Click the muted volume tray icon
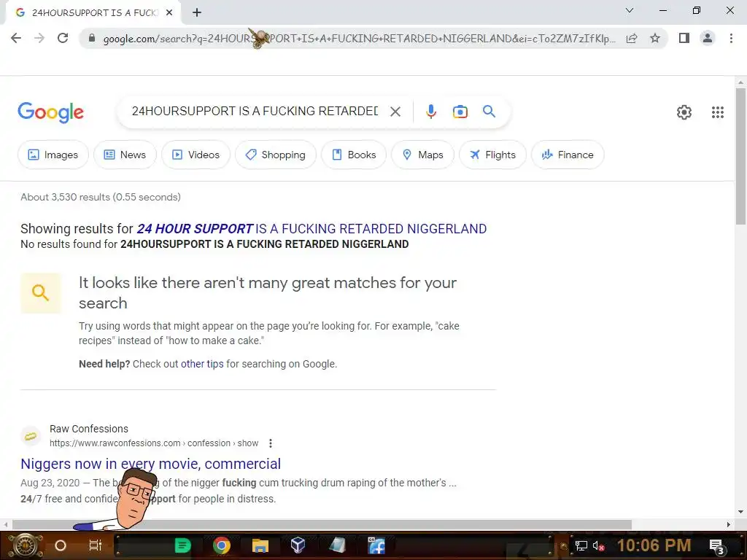Screen dimensions: 747x560 [599, 545]
